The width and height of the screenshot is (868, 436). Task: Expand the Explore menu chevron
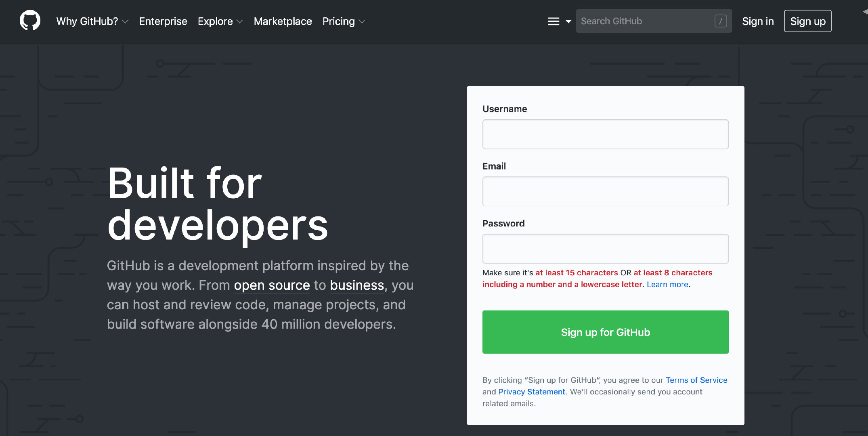[x=240, y=22]
